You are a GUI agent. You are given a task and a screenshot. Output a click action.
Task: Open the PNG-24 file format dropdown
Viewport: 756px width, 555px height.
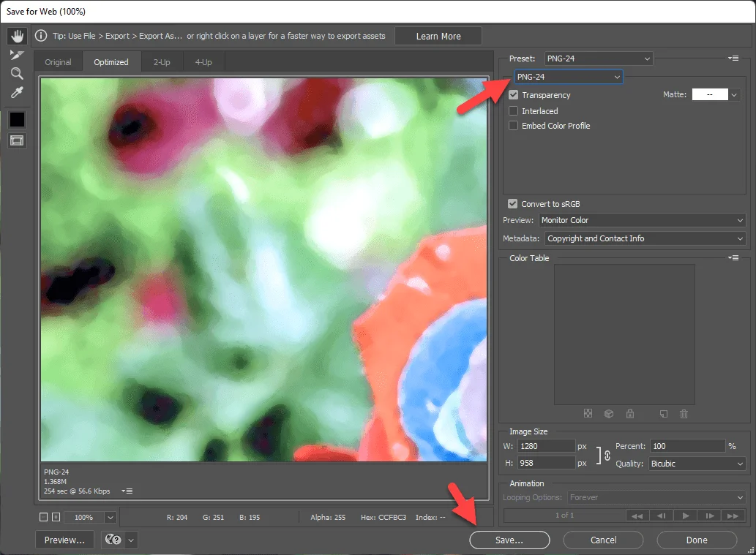[569, 77]
